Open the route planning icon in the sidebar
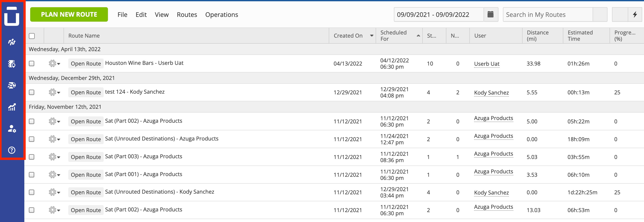This screenshot has height=222, width=644. (12, 42)
